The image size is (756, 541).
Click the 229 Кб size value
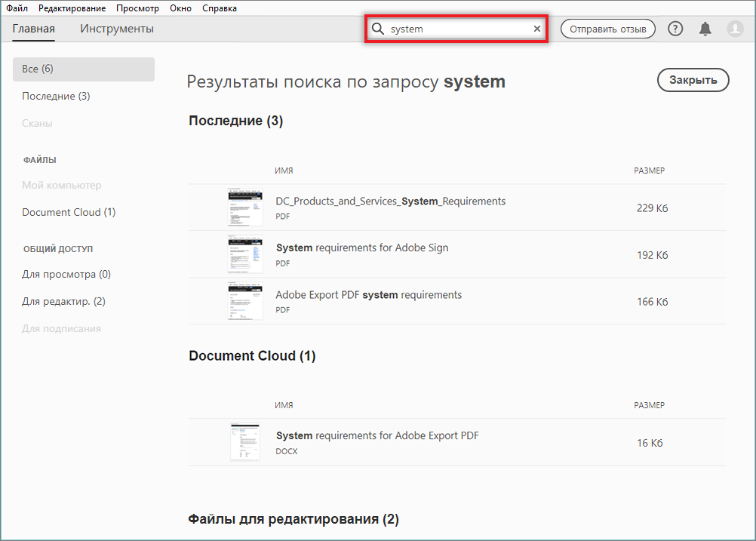[x=652, y=207]
